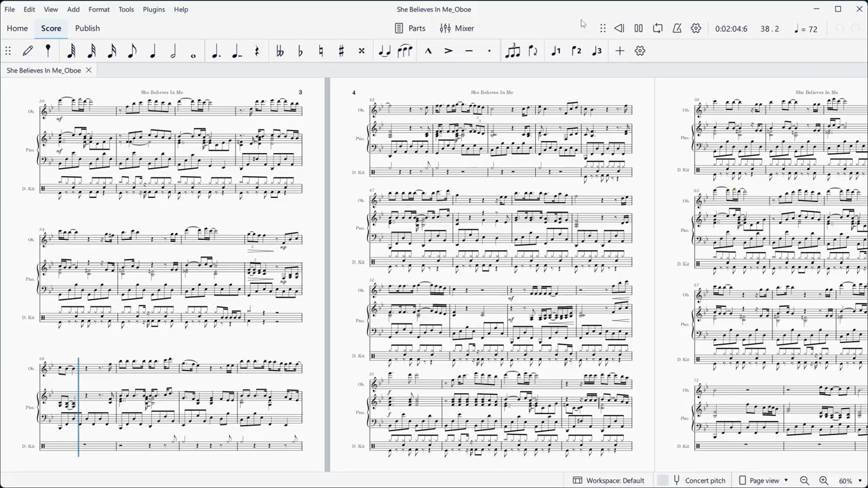Click the measure position 38.2
The image size is (868, 488).
point(770,29)
